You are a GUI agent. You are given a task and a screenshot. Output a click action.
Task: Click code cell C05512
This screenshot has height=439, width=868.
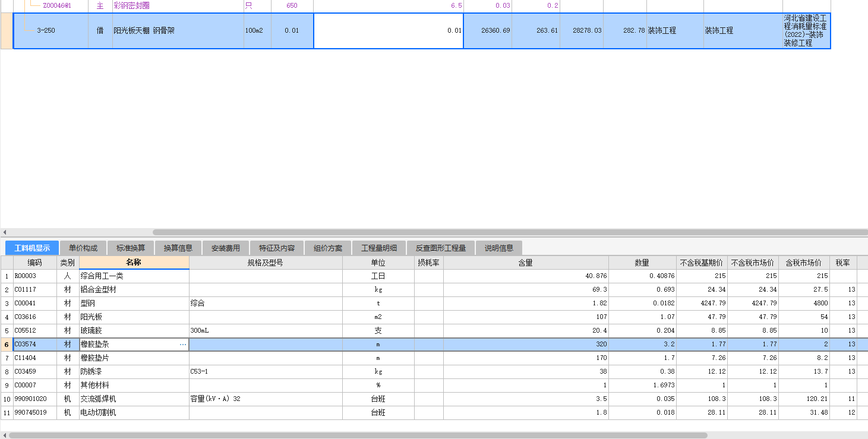pos(34,331)
